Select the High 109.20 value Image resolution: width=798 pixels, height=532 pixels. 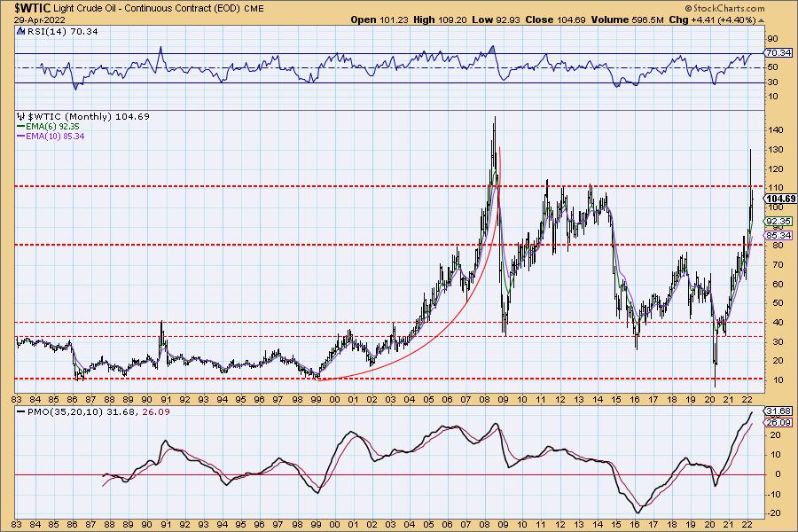point(440,20)
